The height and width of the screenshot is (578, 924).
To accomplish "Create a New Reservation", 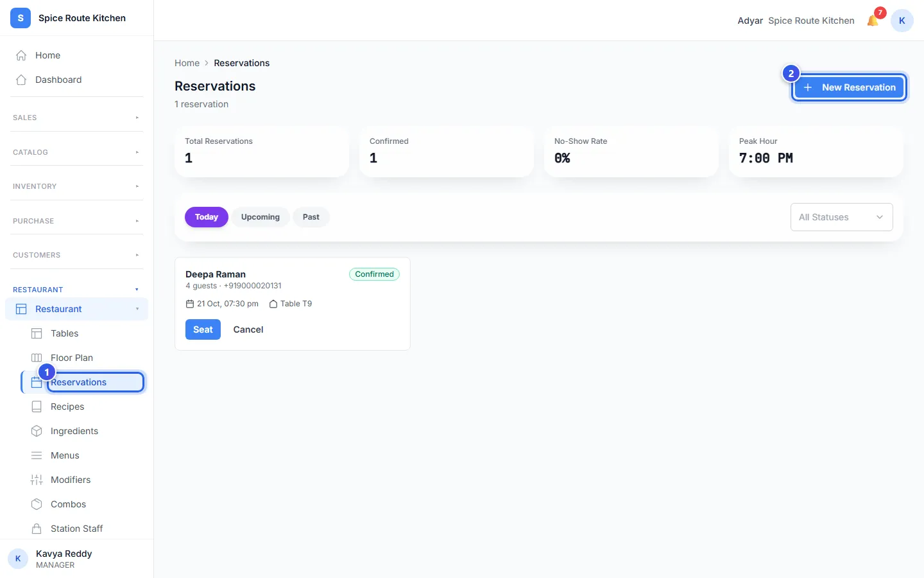I will click(849, 87).
